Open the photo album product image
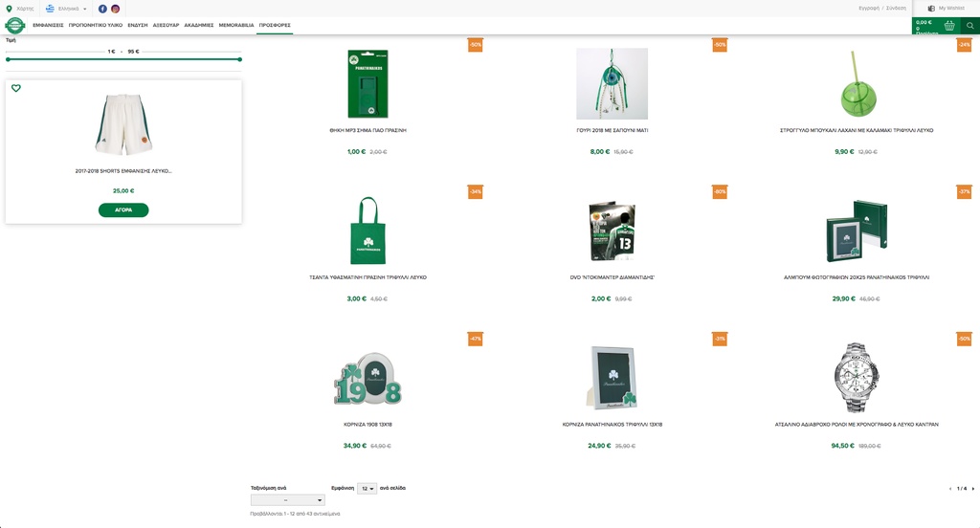 [857, 231]
